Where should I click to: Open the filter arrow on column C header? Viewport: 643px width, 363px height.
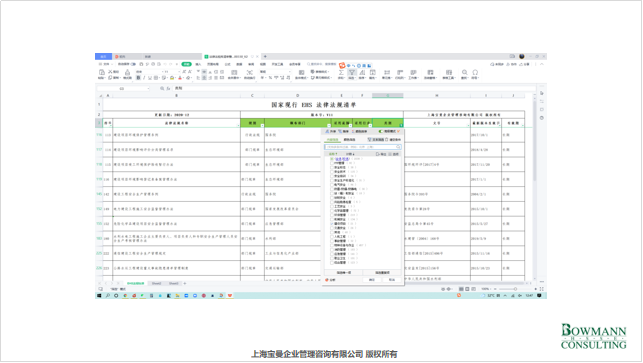[x=262, y=125]
